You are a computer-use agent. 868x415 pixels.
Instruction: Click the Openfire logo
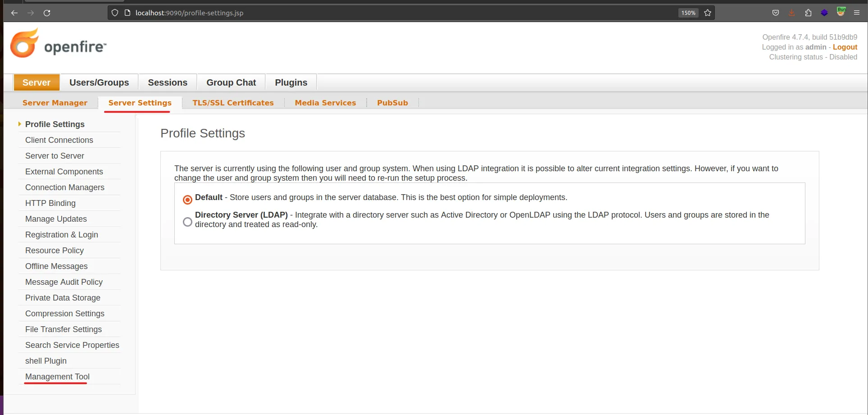point(58,43)
